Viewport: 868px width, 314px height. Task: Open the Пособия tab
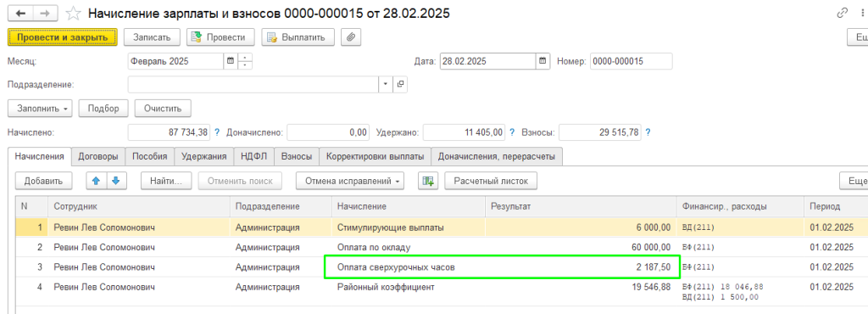[x=149, y=157]
